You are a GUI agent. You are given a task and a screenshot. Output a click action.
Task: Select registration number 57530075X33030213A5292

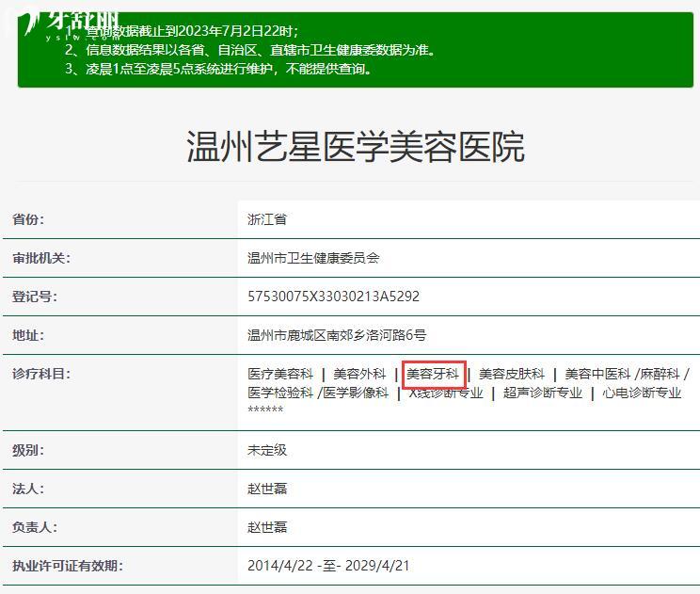click(333, 297)
